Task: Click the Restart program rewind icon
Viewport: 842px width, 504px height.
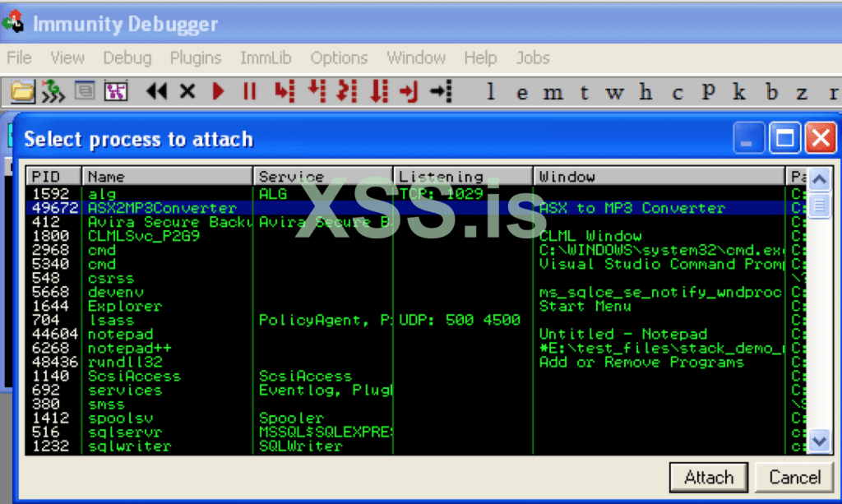Action: click(x=156, y=92)
